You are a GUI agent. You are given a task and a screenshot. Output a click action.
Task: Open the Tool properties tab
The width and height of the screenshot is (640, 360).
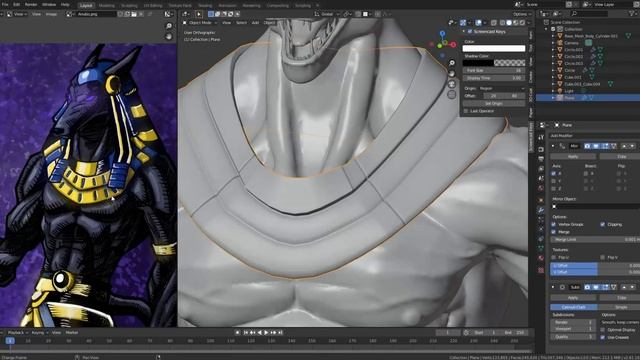(541, 138)
